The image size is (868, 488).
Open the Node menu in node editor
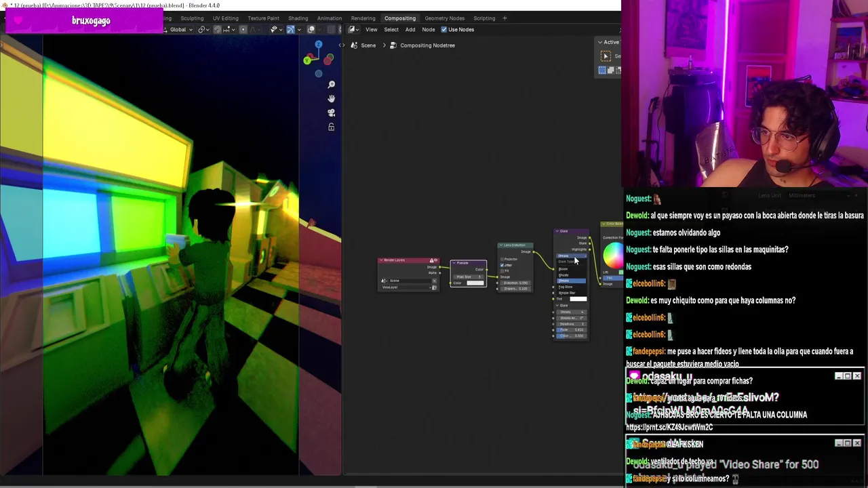pos(429,30)
